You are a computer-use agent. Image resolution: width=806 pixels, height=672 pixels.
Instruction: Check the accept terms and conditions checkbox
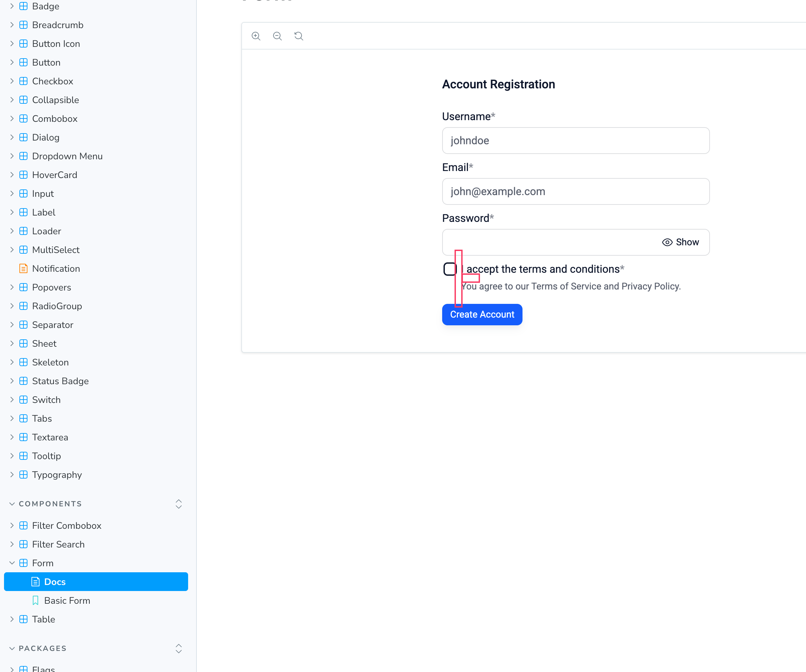[450, 269]
